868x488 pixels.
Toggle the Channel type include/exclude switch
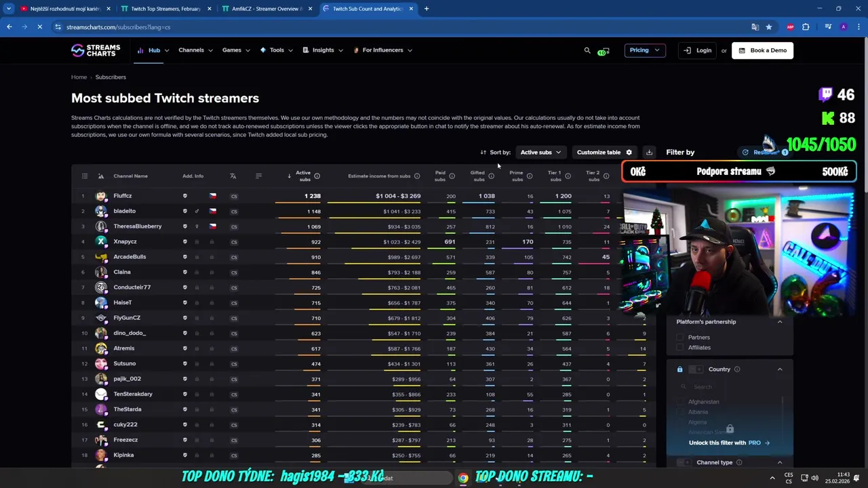(x=684, y=462)
